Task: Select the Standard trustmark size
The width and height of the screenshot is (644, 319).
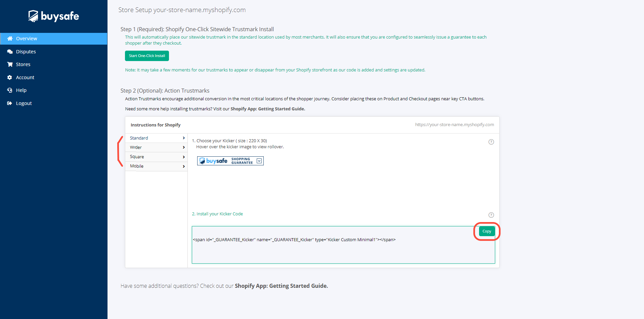Action: 156,138
